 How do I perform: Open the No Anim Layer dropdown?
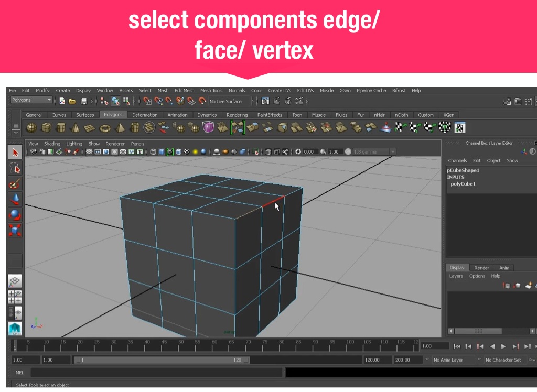(x=453, y=360)
